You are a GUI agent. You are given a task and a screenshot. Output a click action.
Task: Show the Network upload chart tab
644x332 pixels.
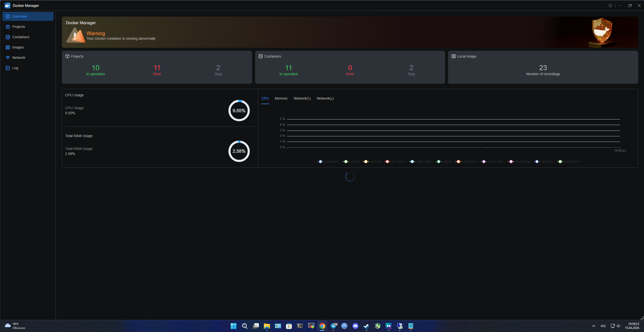pyautogui.click(x=302, y=99)
